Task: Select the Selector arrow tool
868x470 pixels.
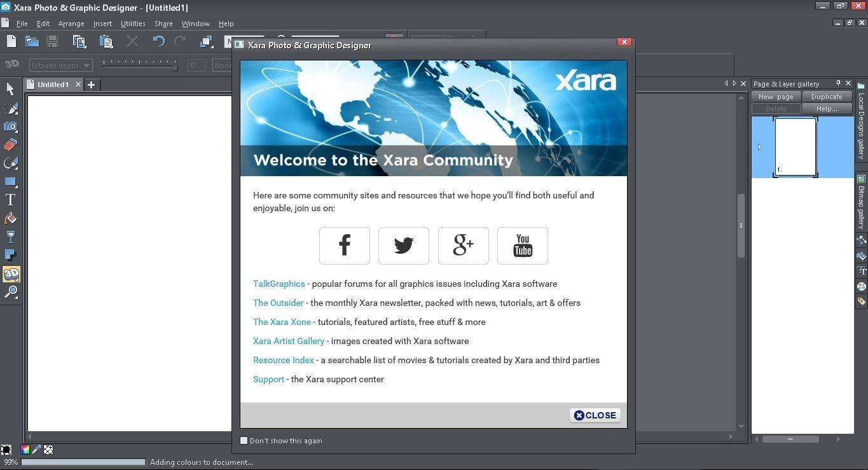Action: (10, 88)
